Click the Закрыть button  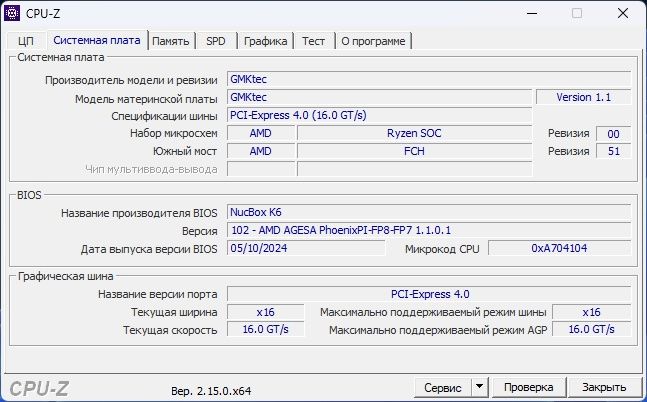(x=604, y=387)
